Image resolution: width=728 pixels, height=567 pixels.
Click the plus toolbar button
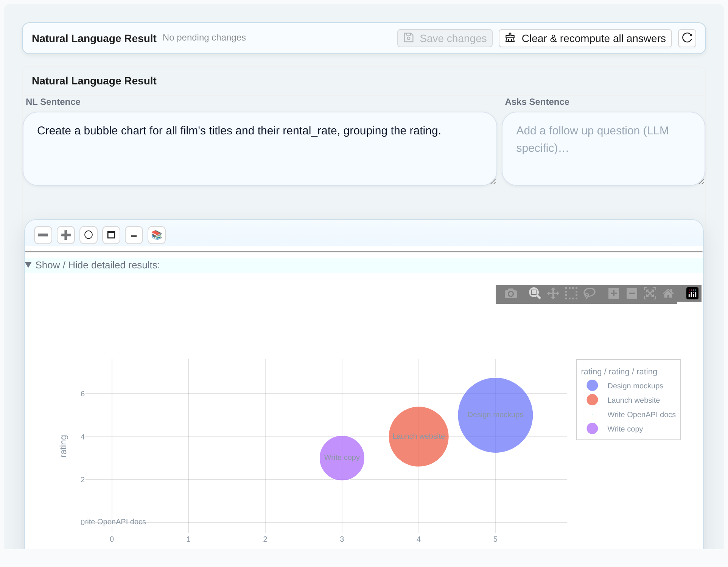pos(66,235)
